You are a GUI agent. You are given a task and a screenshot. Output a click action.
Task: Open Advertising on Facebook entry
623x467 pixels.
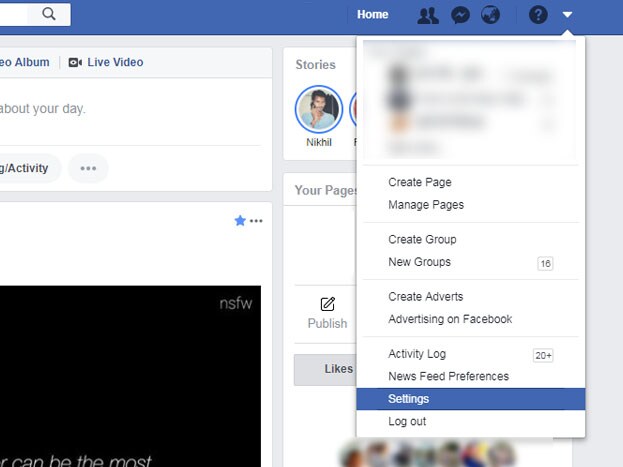(450, 319)
